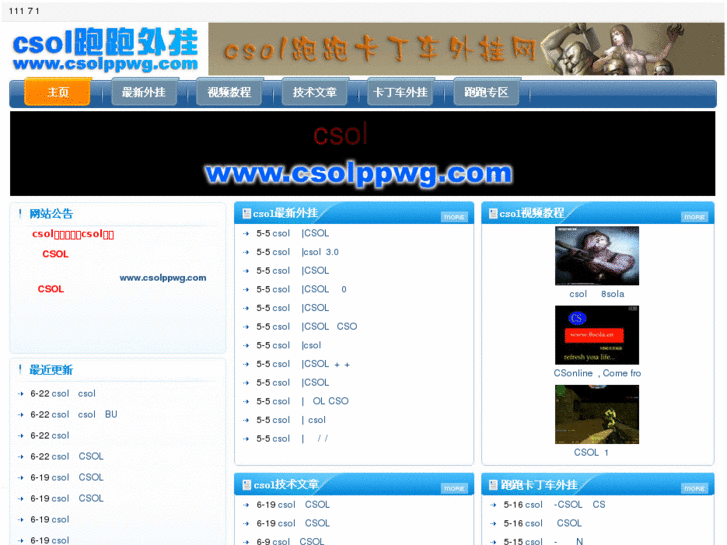Click arrow bullet beside '5-16 csol -CSOL CS'
727x545 pixels.
pyautogui.click(x=493, y=505)
